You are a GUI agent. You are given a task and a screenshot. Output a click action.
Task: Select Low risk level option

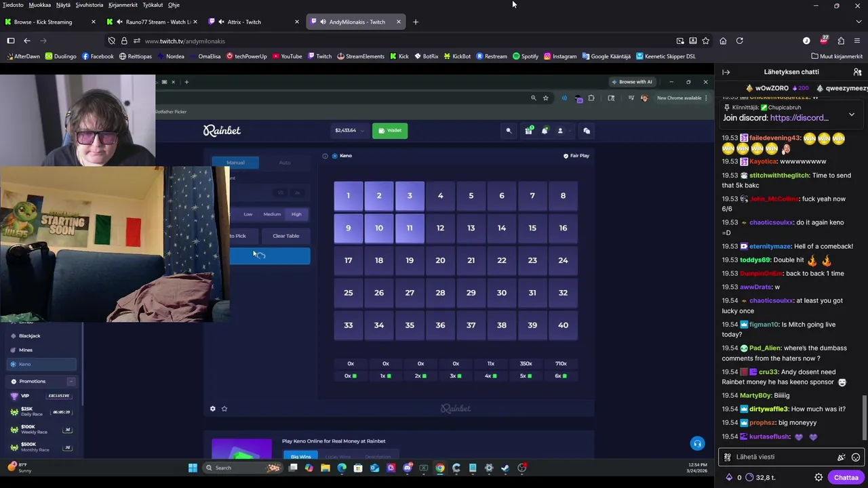[248, 214]
